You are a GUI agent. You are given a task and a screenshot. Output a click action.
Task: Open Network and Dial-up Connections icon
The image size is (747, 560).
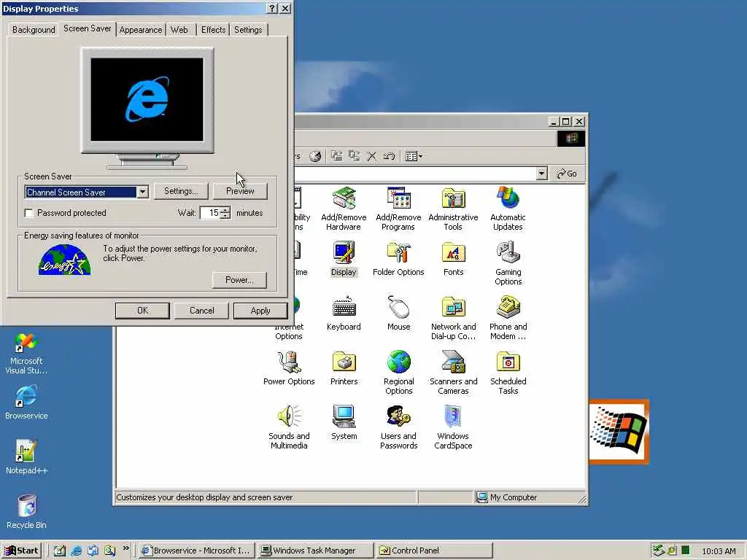[453, 318]
